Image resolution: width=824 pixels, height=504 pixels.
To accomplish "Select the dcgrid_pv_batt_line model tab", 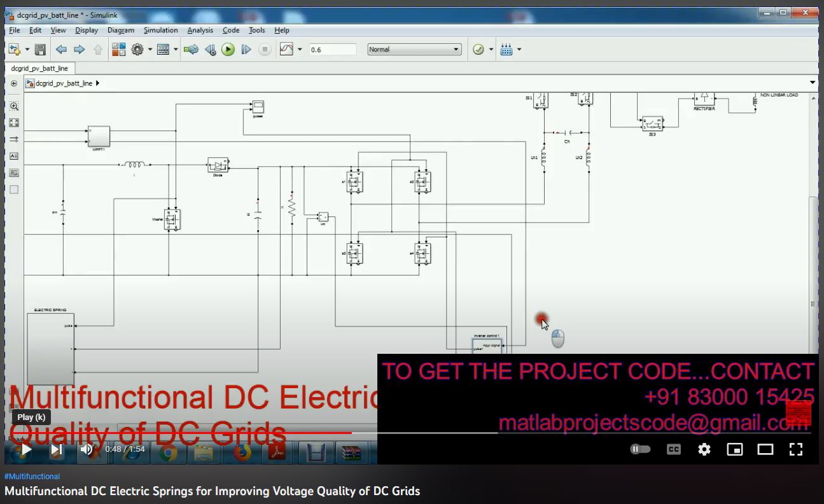I will tap(39, 68).
